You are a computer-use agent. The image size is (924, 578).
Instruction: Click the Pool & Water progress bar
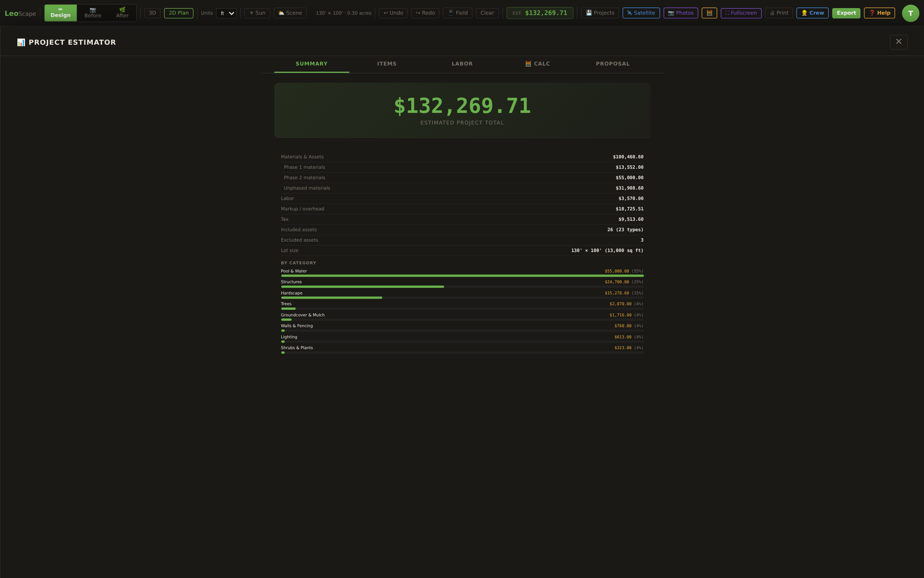click(x=462, y=276)
